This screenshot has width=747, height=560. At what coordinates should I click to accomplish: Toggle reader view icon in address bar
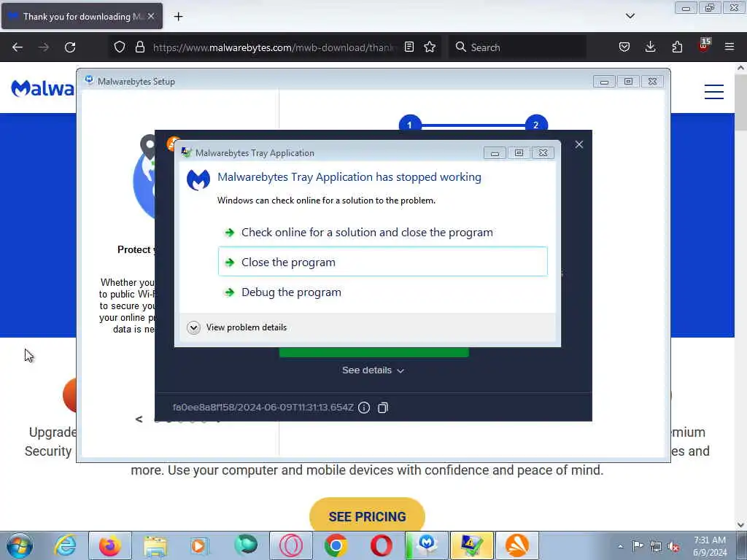(x=409, y=47)
